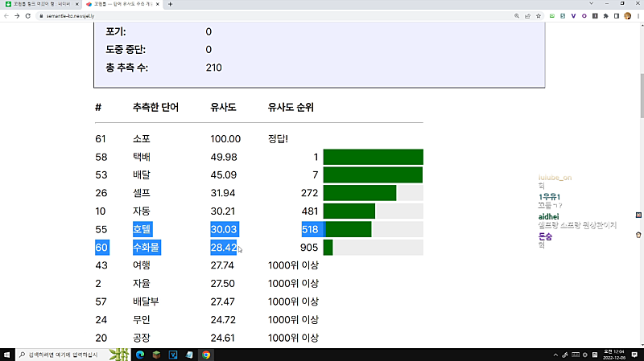Select the active semantle game tab
This screenshot has height=361, width=644.
pyautogui.click(x=121, y=4)
